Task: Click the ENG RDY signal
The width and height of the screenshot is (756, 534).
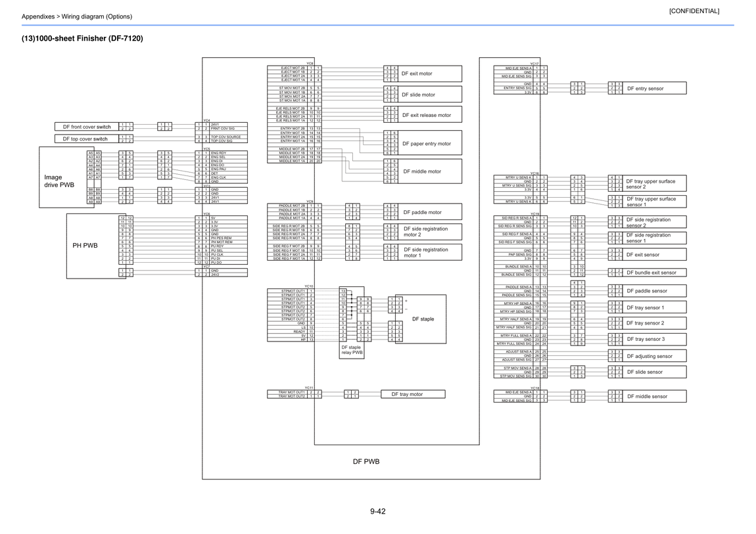Action: 218,153
